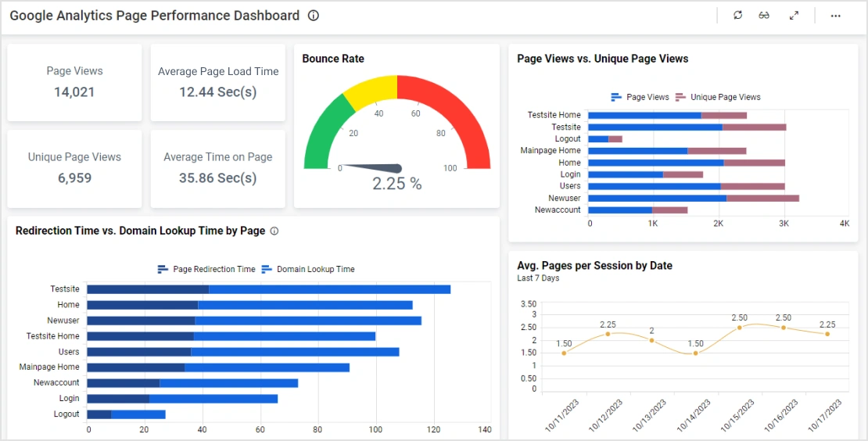
Task: Open the three-dot more options menu
Action: click(835, 16)
